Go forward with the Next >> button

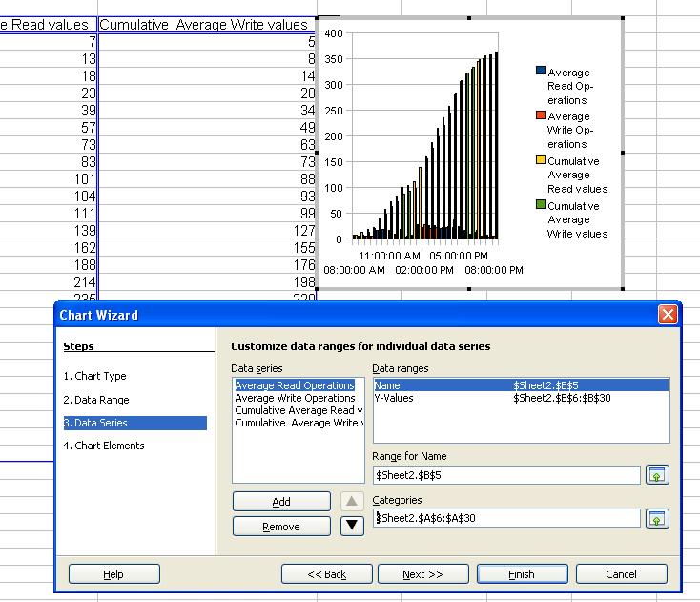click(x=422, y=574)
